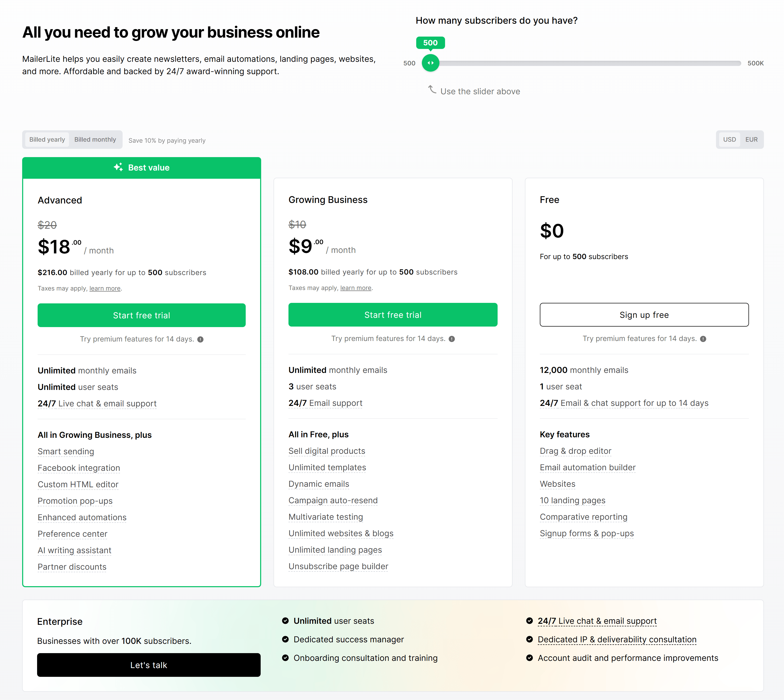784x700 pixels.
Task: Open the learn more tax link under Advanced
Action: point(105,288)
